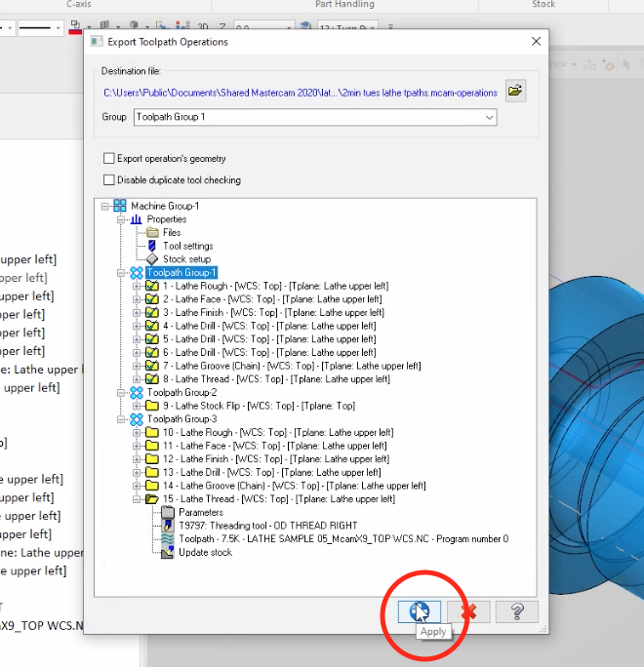Screen dimensions: 644x667
Task: Expand operation 1 - Lathe Rough
Action: coord(137,287)
